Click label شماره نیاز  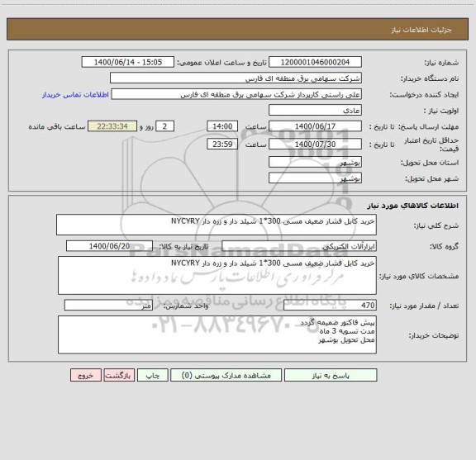[441, 63]
